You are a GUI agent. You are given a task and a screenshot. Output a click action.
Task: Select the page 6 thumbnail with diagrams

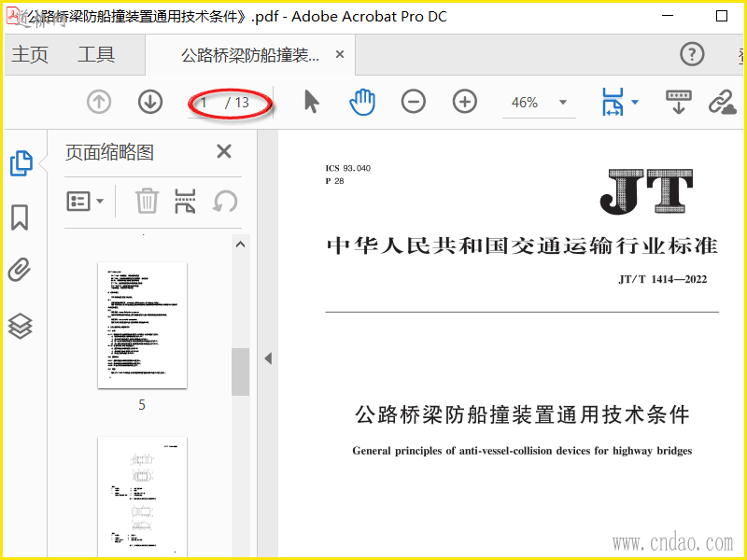[142, 497]
